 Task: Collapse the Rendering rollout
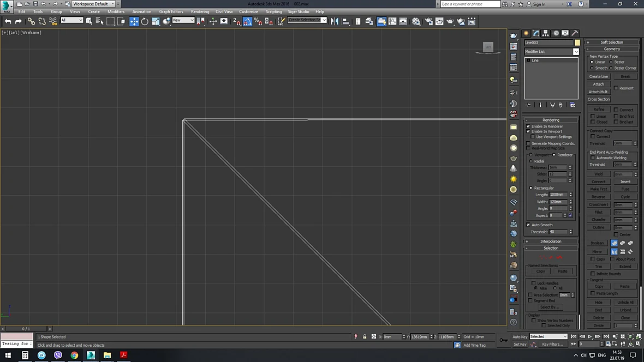tap(551, 120)
